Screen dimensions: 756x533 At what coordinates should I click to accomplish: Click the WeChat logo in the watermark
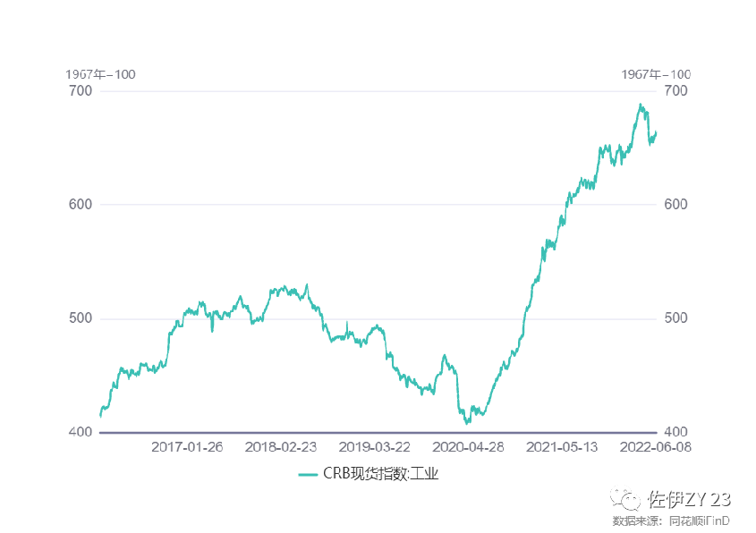(624, 499)
